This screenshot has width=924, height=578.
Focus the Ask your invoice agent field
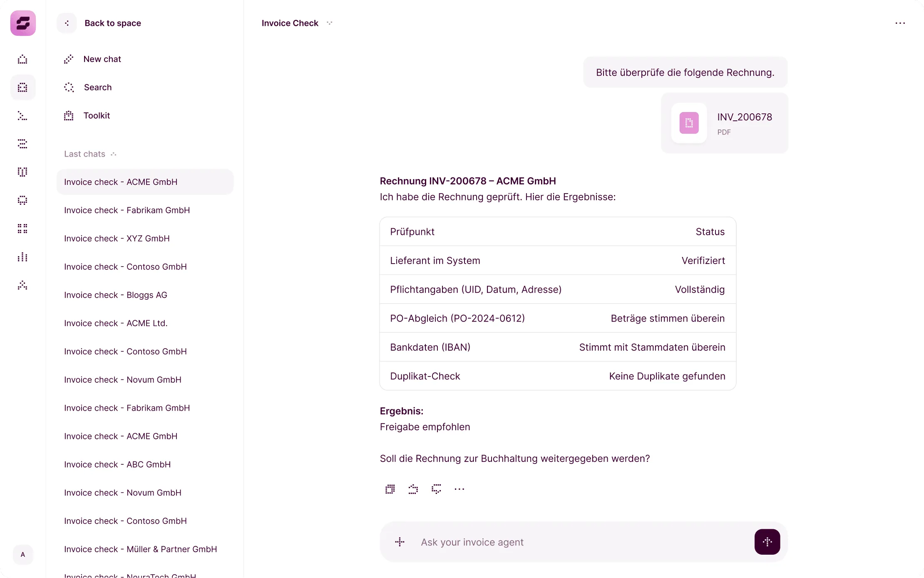point(583,542)
